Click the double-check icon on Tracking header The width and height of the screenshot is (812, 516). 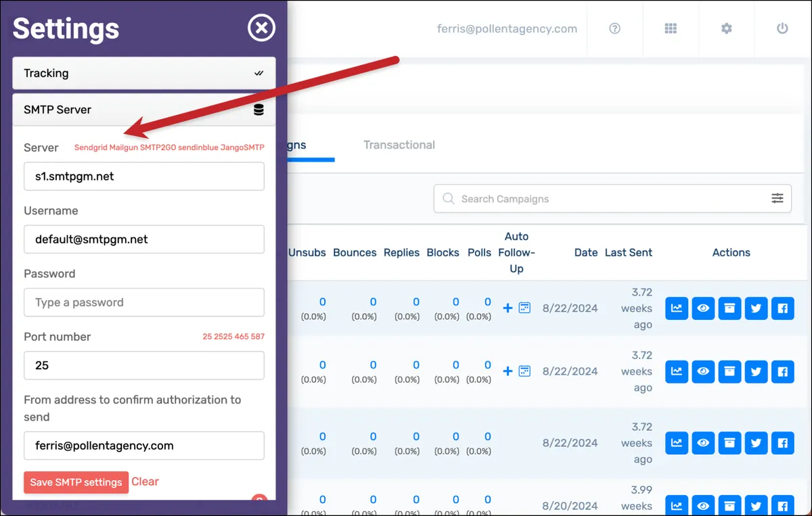pos(258,73)
